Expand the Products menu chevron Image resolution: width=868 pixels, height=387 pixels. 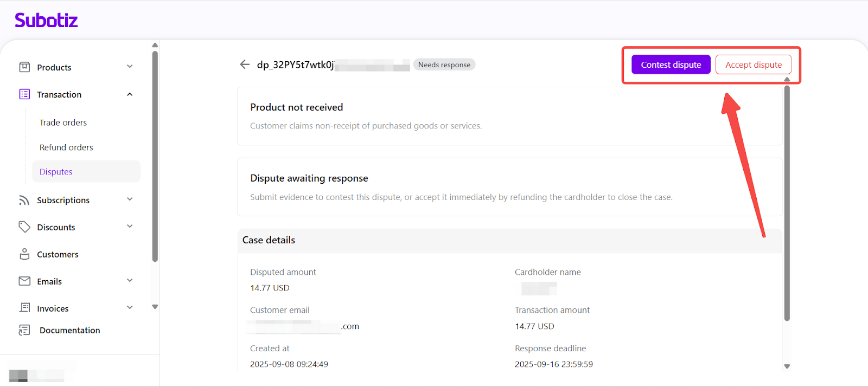(x=130, y=67)
